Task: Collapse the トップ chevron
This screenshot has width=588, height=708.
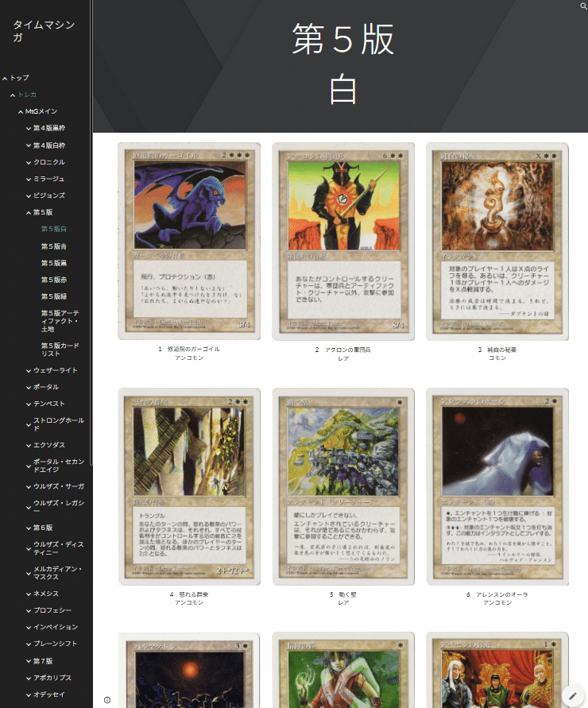Action: [5, 78]
